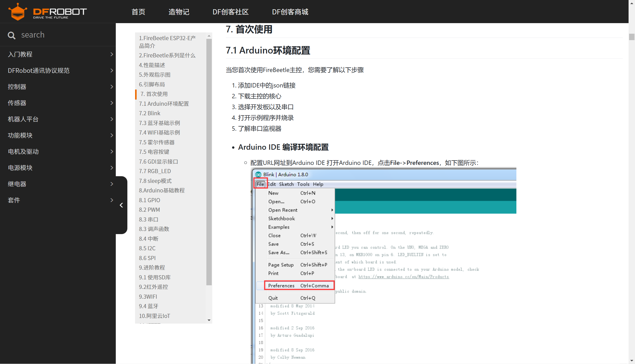Expand the DFRobot通讯协议规范 category
Screen dimensions: 635x364
point(58,70)
